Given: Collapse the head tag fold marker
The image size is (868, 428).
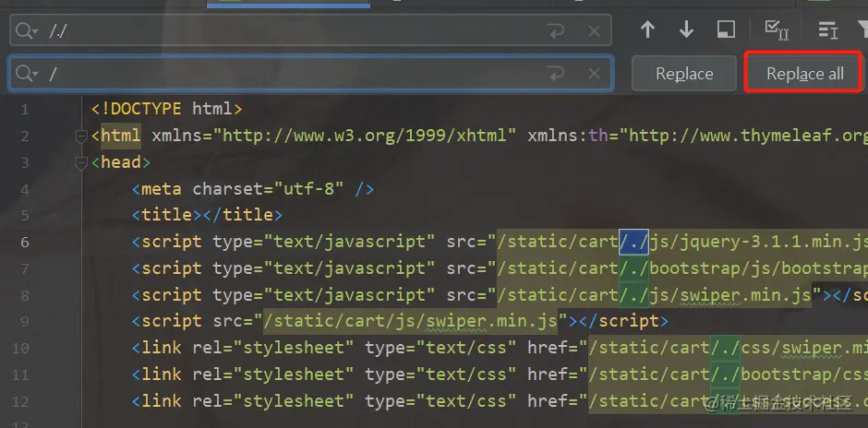Looking at the screenshot, I should [x=81, y=162].
